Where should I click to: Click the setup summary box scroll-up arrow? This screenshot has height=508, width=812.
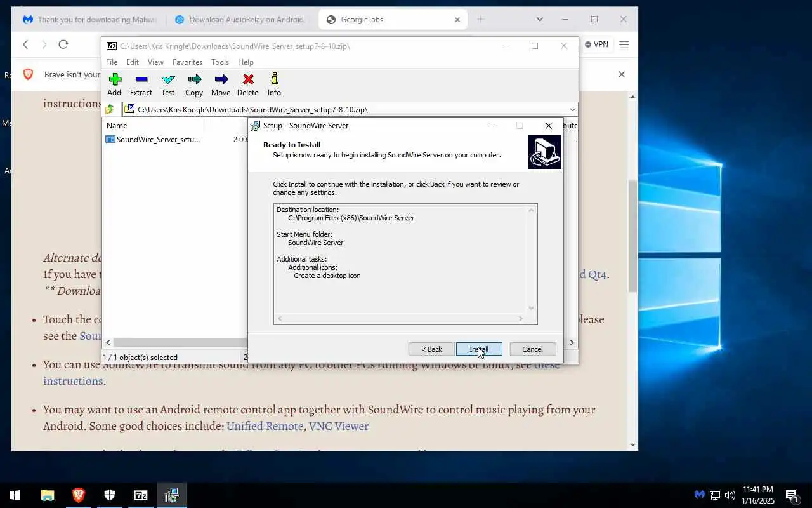(532, 210)
